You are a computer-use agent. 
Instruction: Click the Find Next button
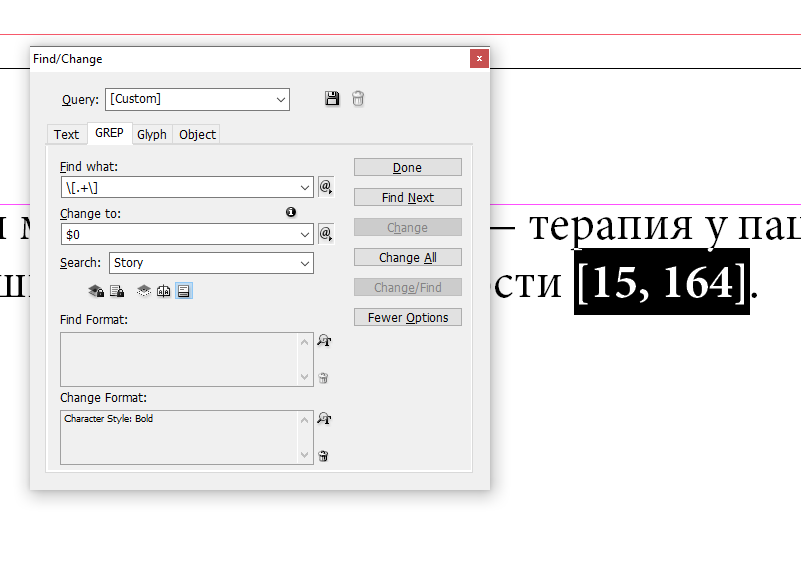tap(408, 197)
